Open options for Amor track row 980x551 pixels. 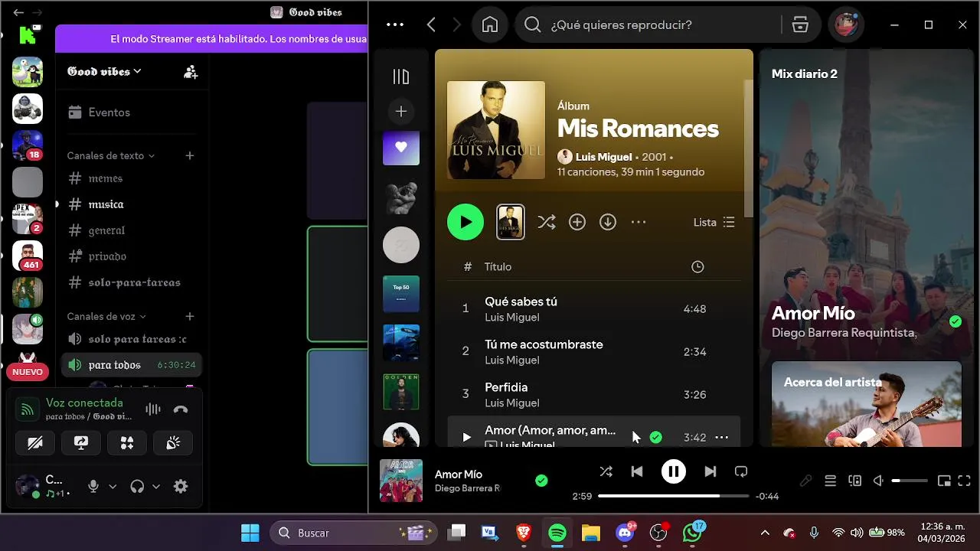[721, 437]
